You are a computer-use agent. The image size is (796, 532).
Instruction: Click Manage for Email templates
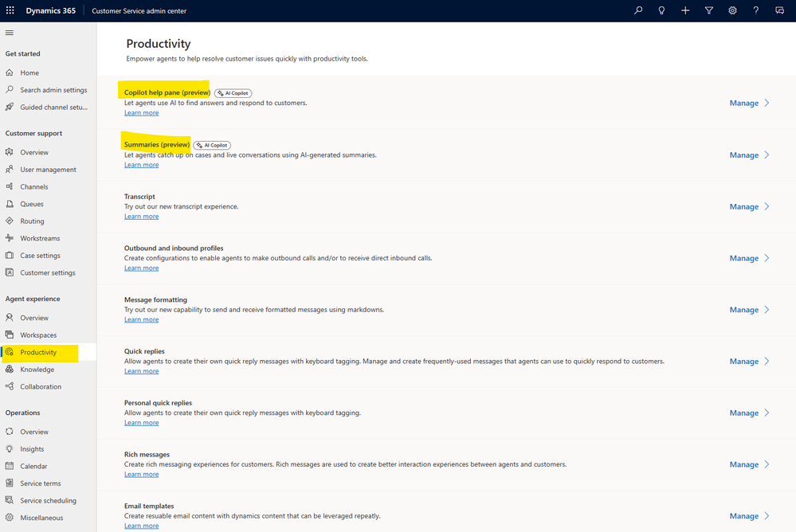(x=743, y=516)
